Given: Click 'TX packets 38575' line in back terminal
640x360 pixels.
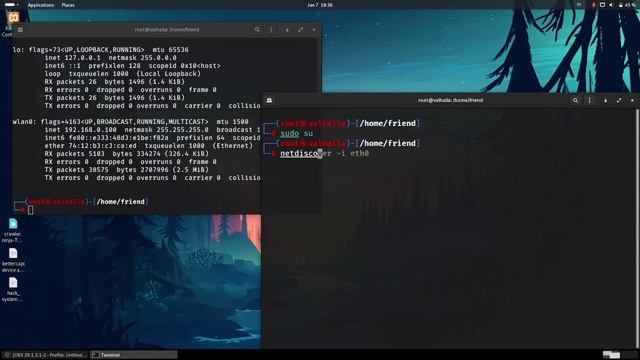Looking at the screenshot, I should tap(127, 170).
